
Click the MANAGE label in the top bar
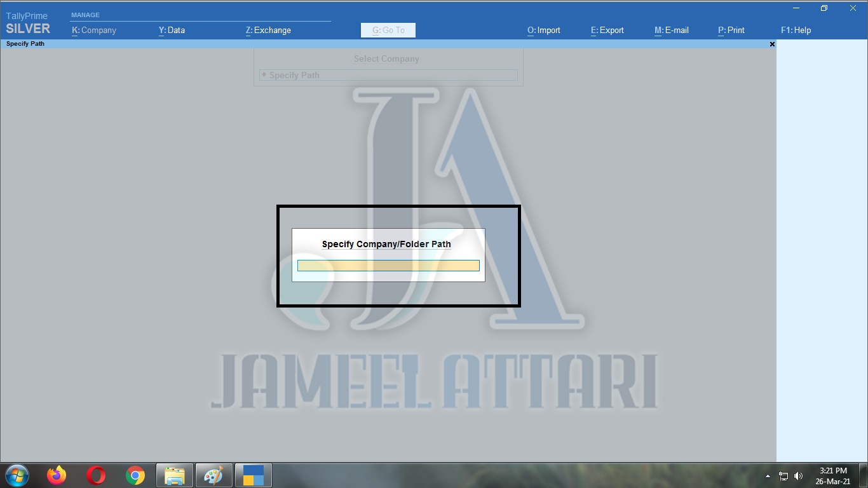pos(85,15)
